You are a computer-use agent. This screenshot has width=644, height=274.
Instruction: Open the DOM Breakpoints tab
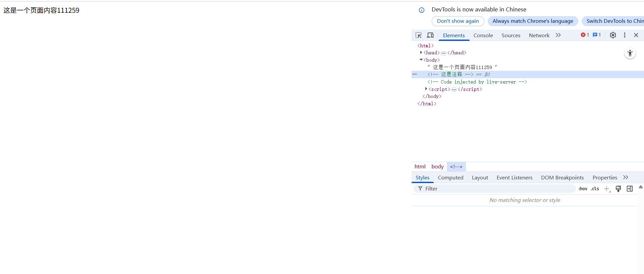[x=562, y=178]
